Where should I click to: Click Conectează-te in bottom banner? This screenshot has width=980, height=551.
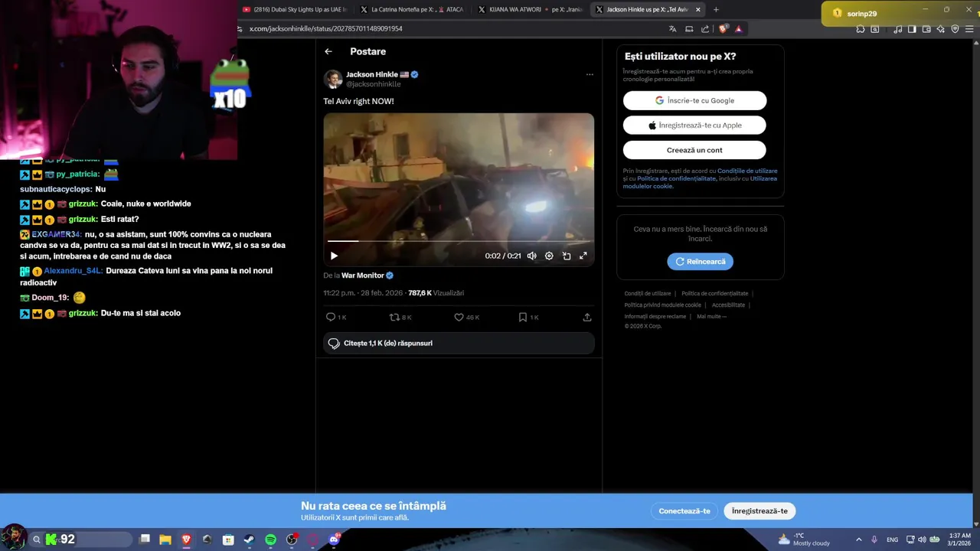pyautogui.click(x=684, y=511)
